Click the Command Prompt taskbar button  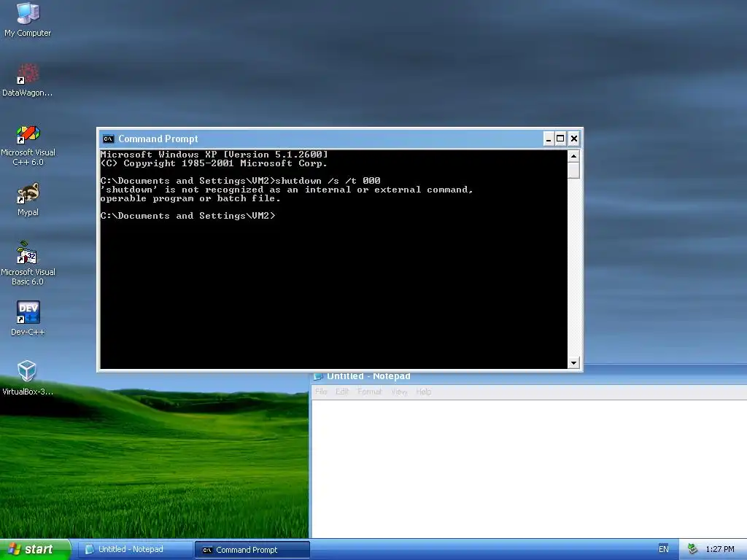click(x=252, y=550)
